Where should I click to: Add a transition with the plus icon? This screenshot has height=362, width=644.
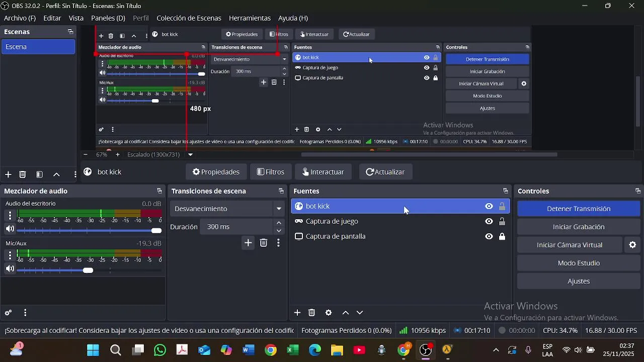[248, 243]
